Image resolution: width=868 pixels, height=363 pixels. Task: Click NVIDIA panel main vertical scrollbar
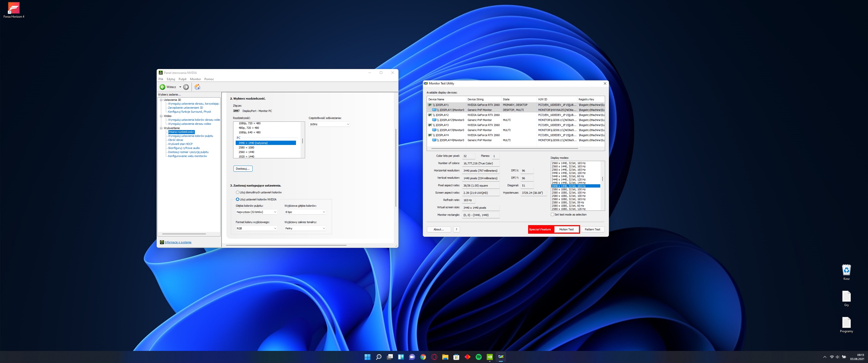coord(396,167)
